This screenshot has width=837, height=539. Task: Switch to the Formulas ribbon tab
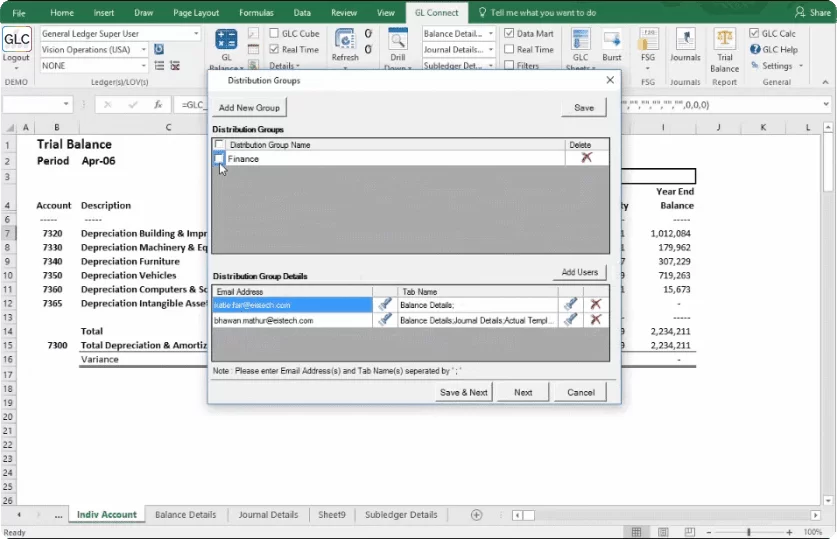point(256,13)
